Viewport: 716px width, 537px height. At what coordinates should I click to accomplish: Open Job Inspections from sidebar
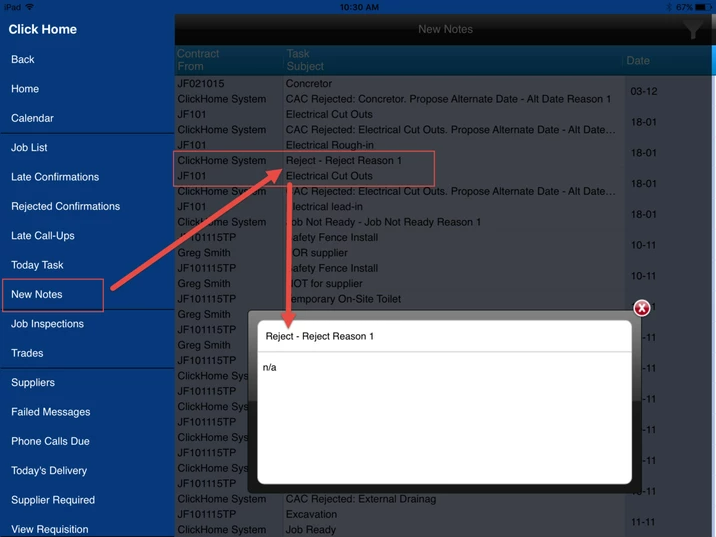click(47, 324)
